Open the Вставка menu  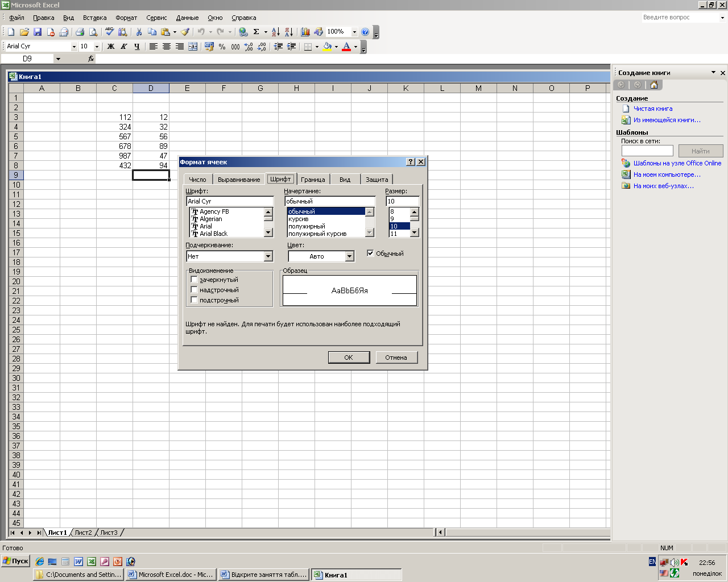tap(94, 18)
